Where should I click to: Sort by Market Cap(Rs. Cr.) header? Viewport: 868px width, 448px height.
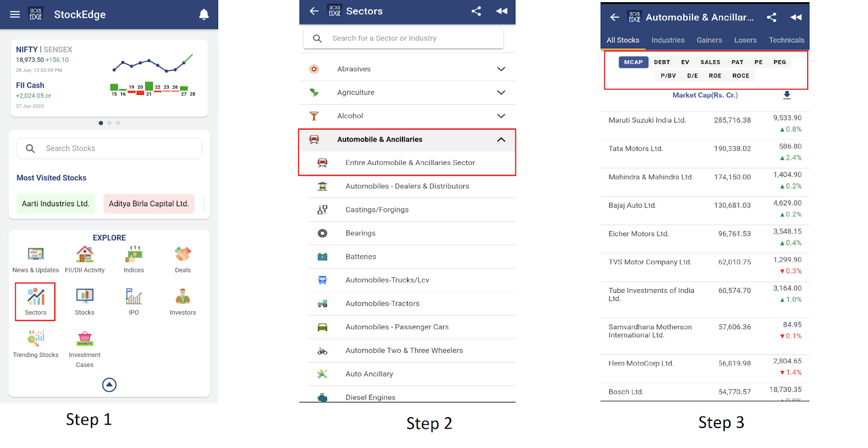click(705, 95)
